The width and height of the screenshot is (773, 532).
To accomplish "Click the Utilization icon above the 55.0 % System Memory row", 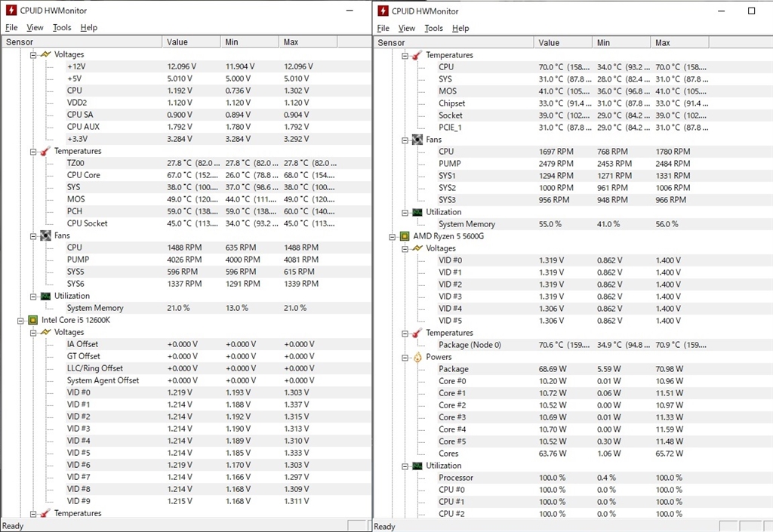I will [x=417, y=212].
